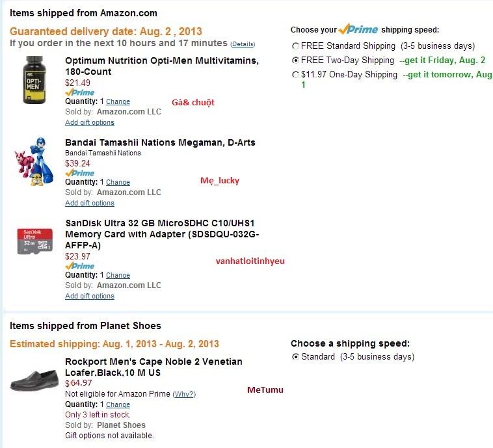The image size is (493, 448).
Task: Click the Prime logo under SanDisk price
Action: click(79, 266)
